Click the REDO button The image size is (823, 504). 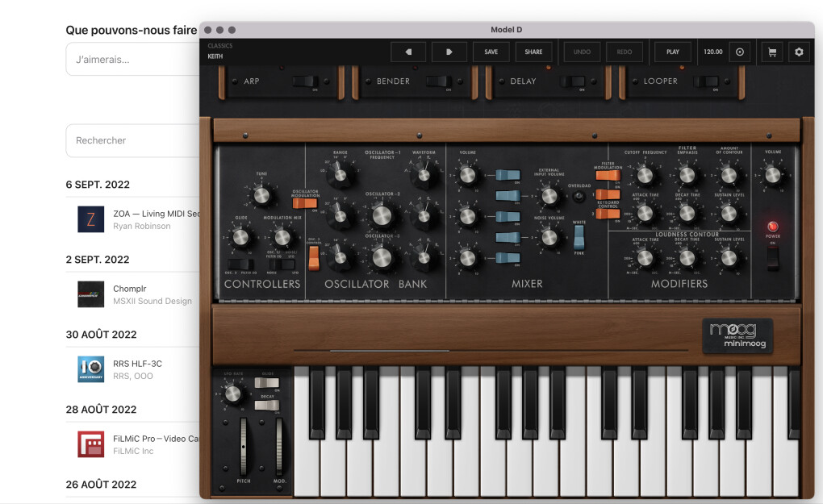tap(624, 52)
